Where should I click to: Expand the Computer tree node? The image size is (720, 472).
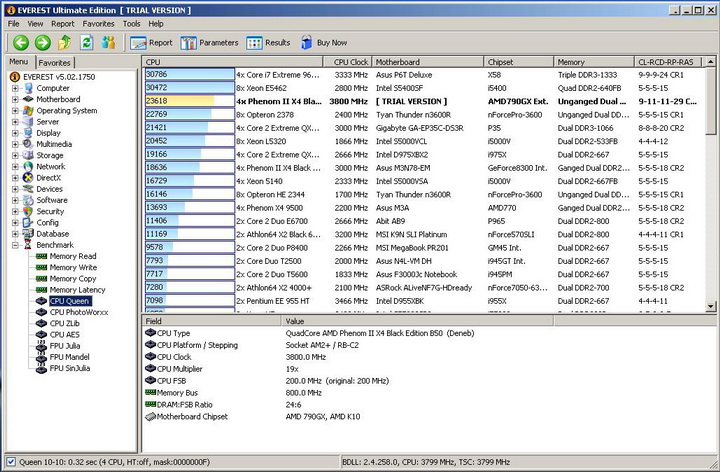coord(15,88)
